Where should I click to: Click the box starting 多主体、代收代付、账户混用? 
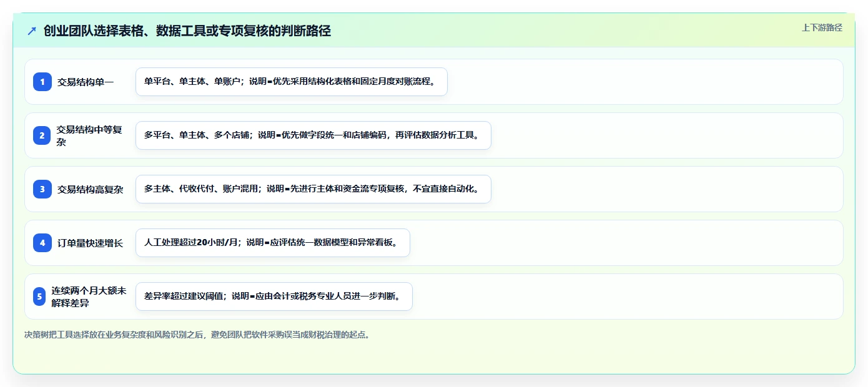[x=313, y=189]
